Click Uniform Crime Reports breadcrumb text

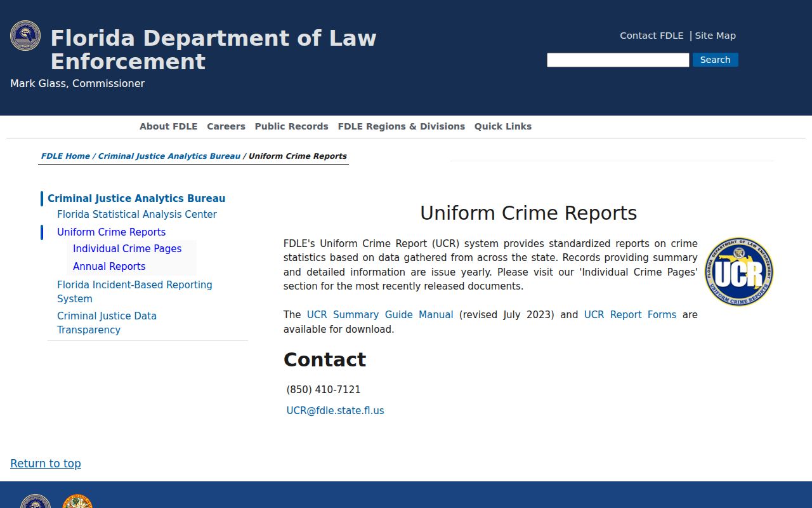click(298, 156)
